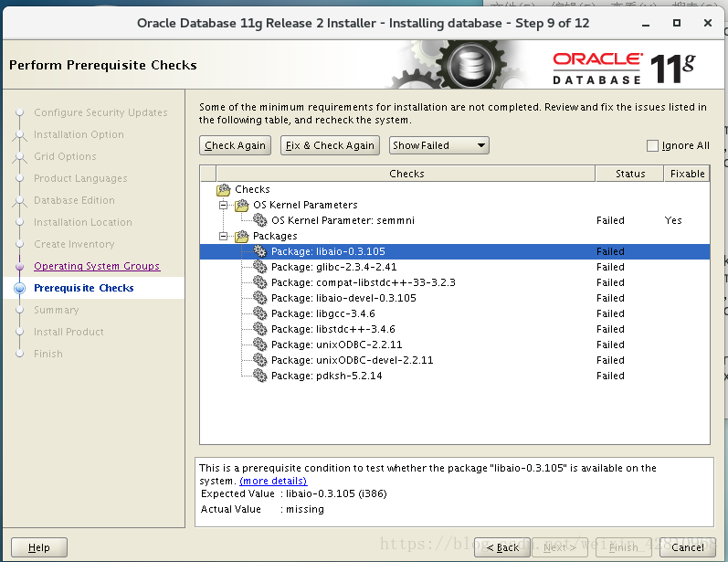The height and width of the screenshot is (562, 728).
Task: Select row Package: libaio-devel-0.3.105
Action: 455,298
